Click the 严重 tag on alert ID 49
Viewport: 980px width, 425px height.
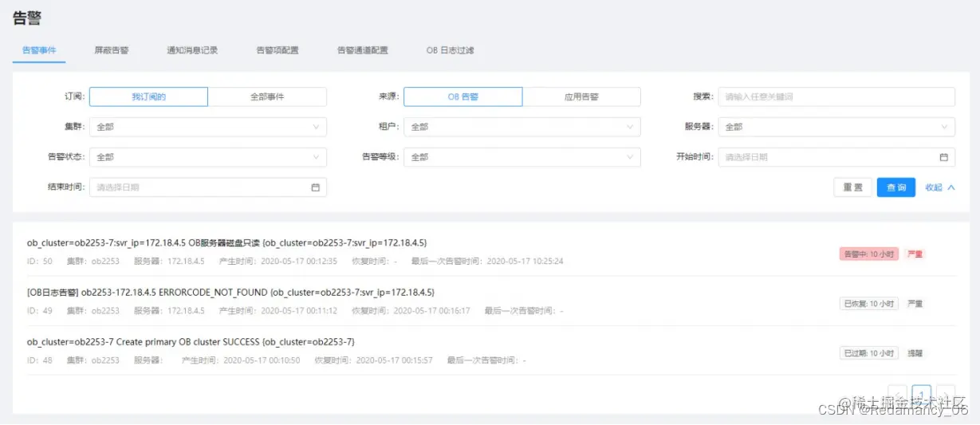(x=915, y=304)
